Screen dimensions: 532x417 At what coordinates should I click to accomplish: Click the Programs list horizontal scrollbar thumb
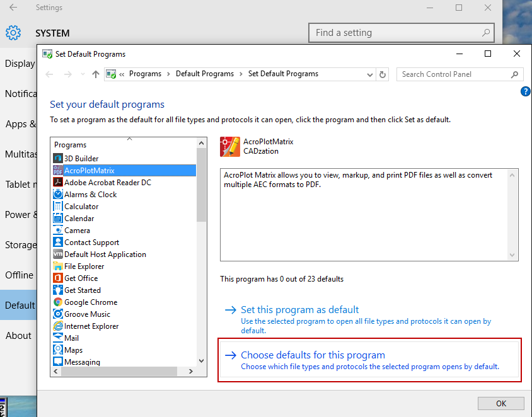click(119, 371)
